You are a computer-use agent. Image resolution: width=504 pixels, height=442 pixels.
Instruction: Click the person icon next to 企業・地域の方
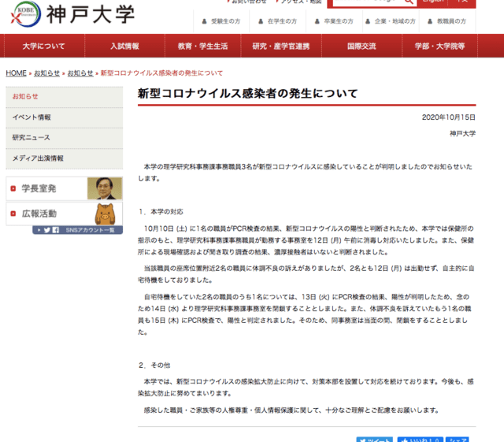368,21
